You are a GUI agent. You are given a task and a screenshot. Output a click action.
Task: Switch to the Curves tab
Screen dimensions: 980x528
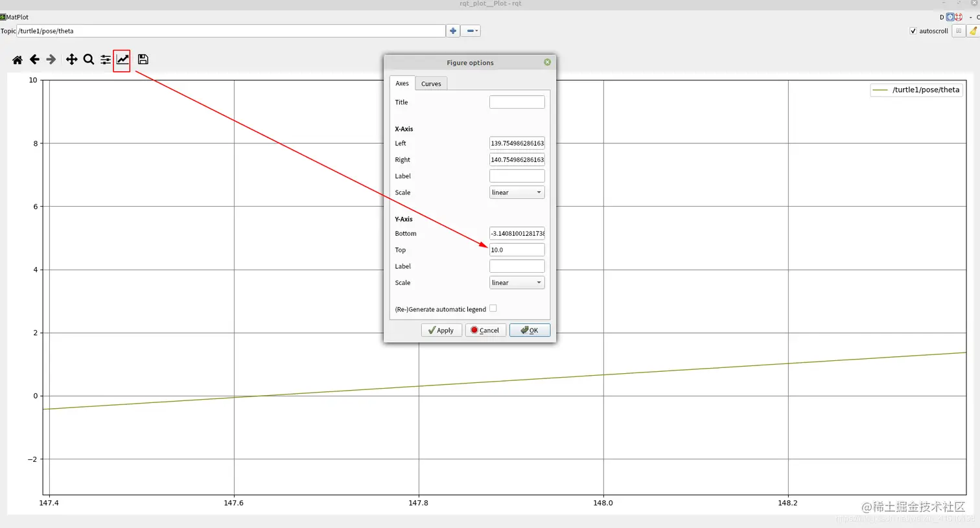[x=431, y=84]
